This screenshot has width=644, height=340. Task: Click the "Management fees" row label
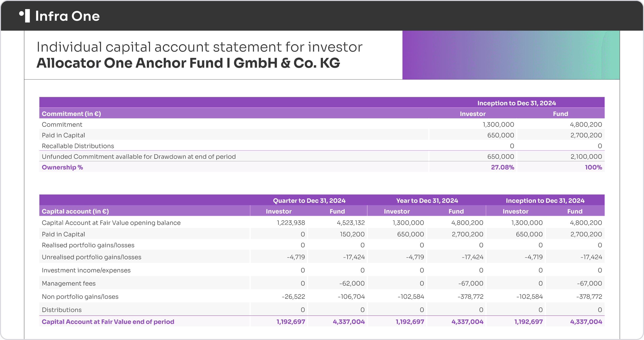pos(68,283)
